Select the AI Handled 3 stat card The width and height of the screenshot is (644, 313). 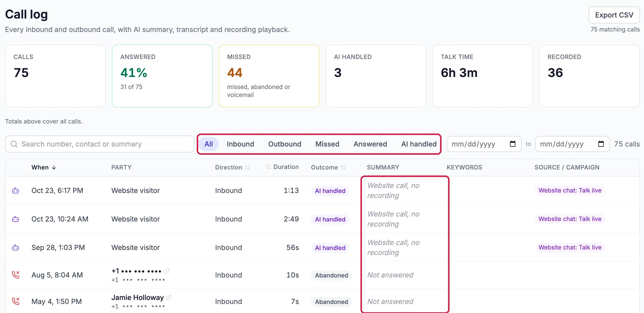[376, 76]
